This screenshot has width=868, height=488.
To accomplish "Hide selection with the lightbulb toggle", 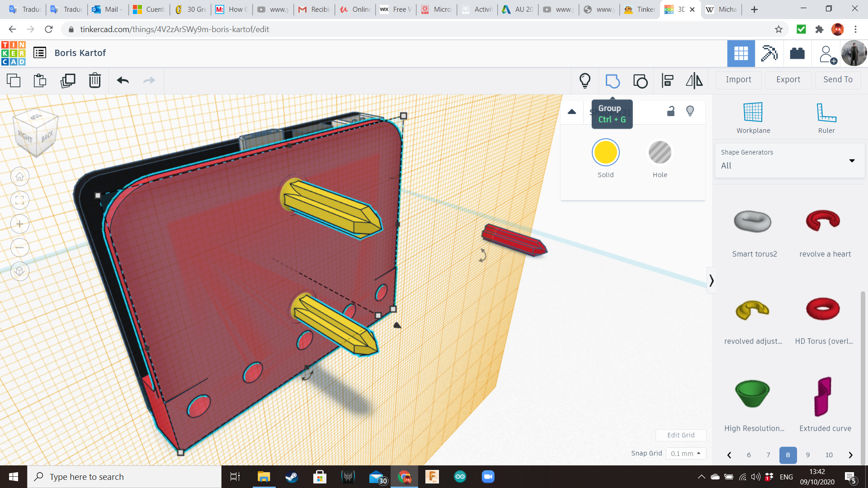I will click(690, 111).
